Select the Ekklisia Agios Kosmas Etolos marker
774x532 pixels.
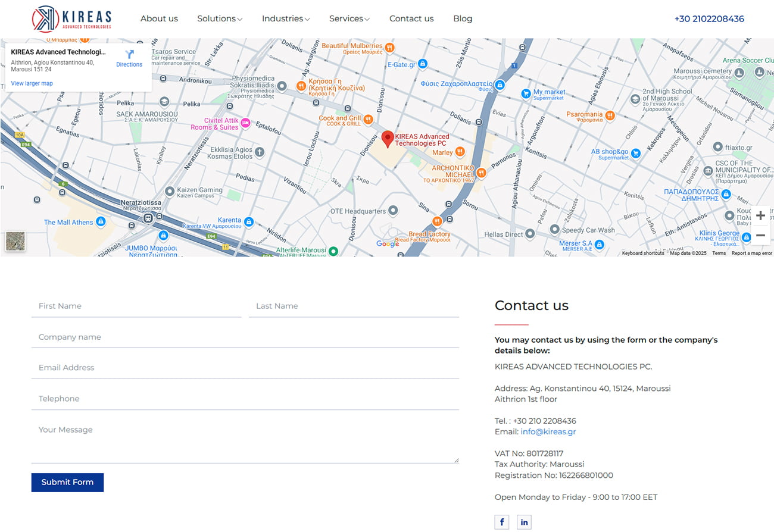click(x=259, y=152)
